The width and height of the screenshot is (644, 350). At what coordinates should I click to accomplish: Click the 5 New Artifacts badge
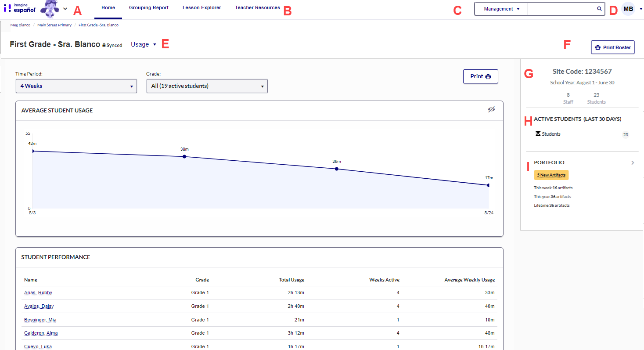tap(551, 175)
